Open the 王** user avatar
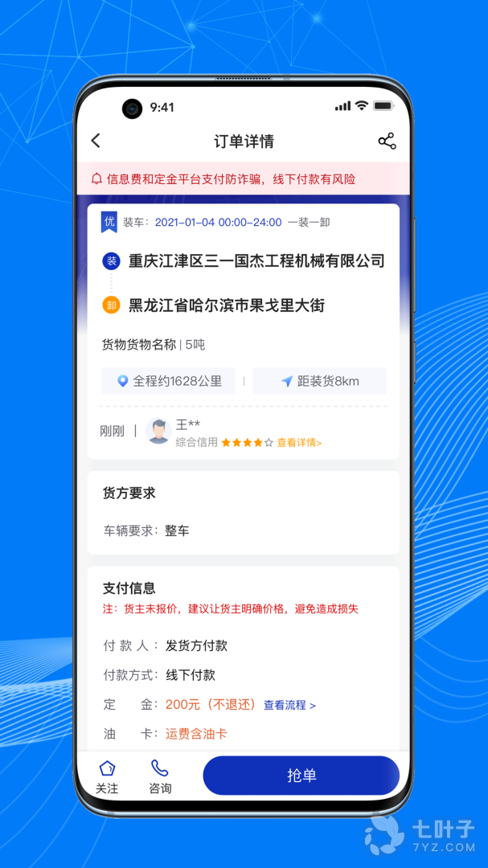 158,431
